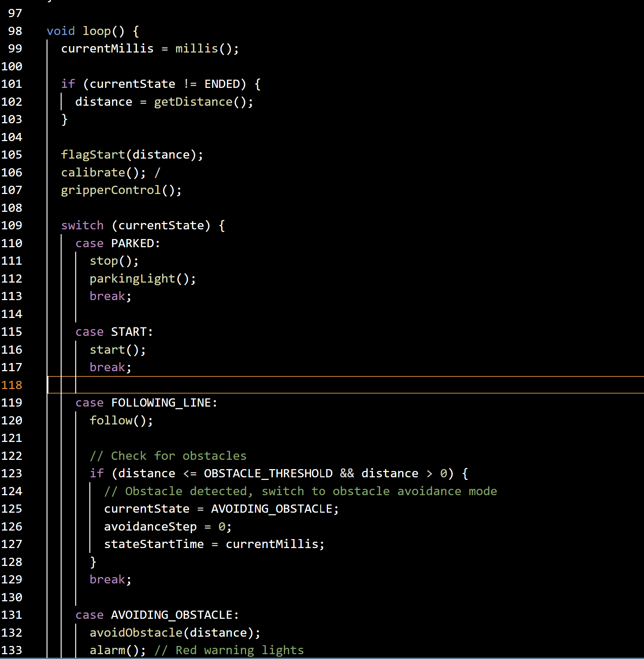Click on 'void' keyword of loop function

tap(61, 31)
